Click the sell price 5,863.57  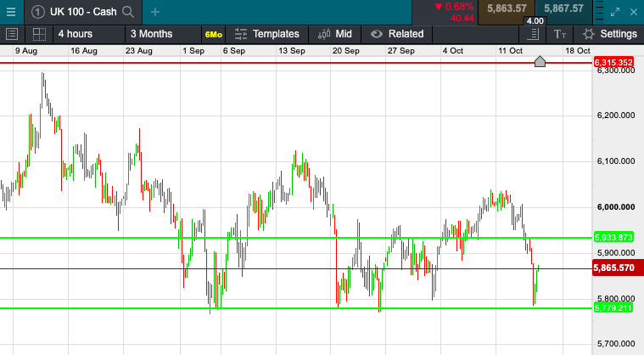tap(507, 8)
